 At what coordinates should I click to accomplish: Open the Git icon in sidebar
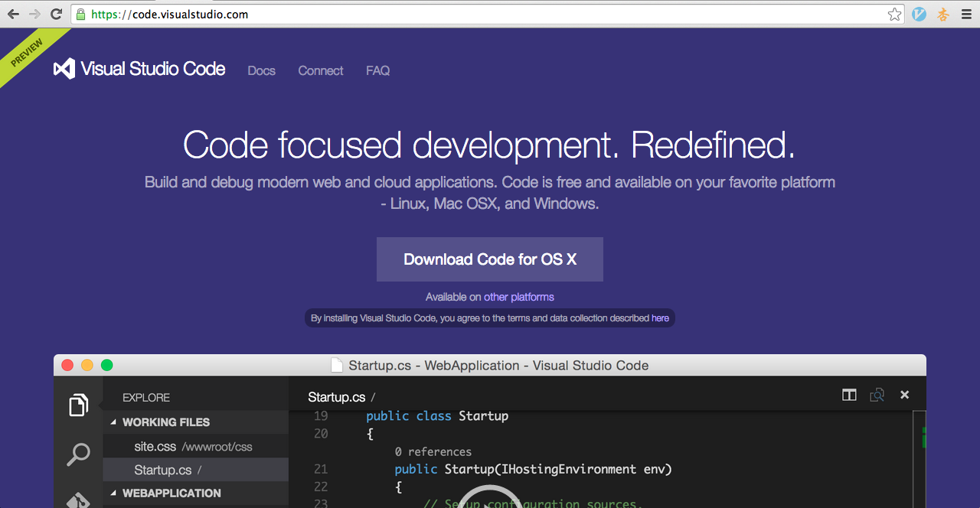(x=78, y=500)
